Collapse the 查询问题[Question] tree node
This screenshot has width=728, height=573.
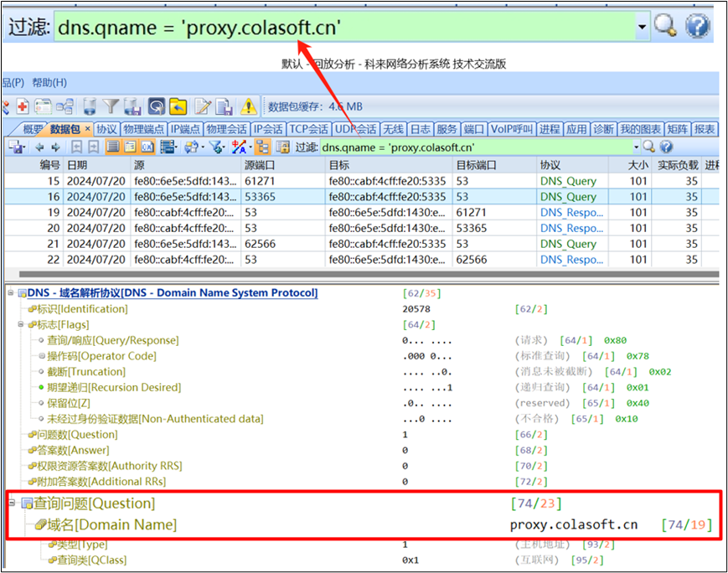point(11,503)
